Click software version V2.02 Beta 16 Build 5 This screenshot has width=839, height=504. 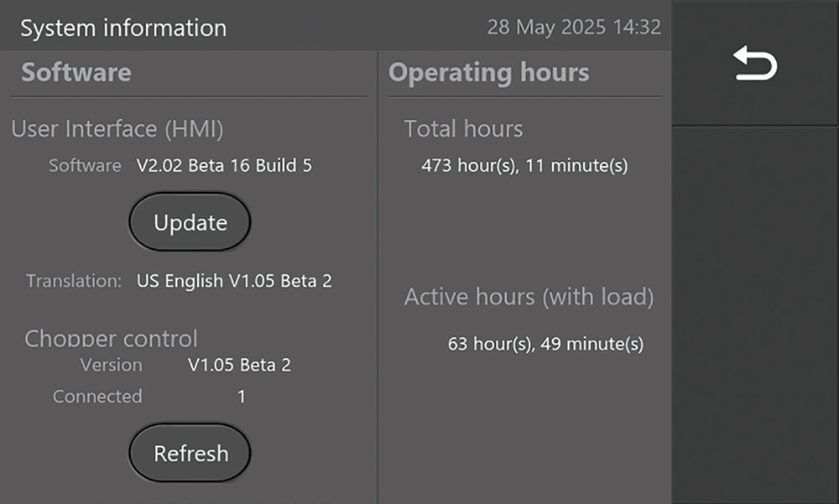(224, 166)
